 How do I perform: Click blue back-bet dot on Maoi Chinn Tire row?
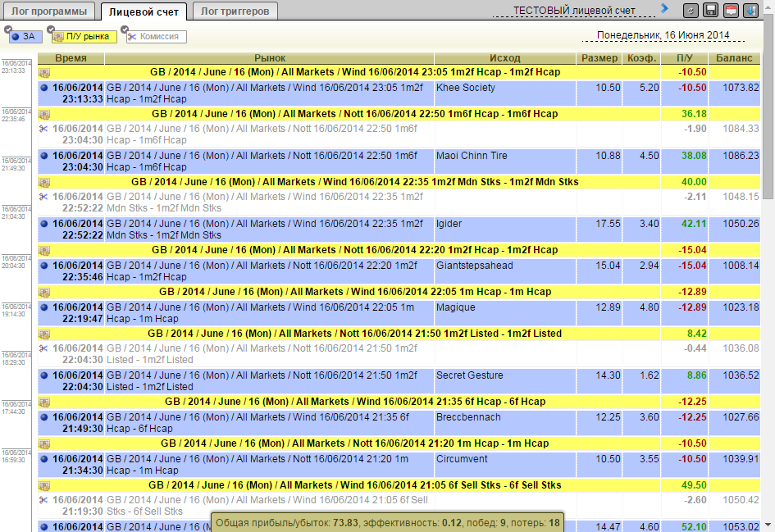[44, 156]
